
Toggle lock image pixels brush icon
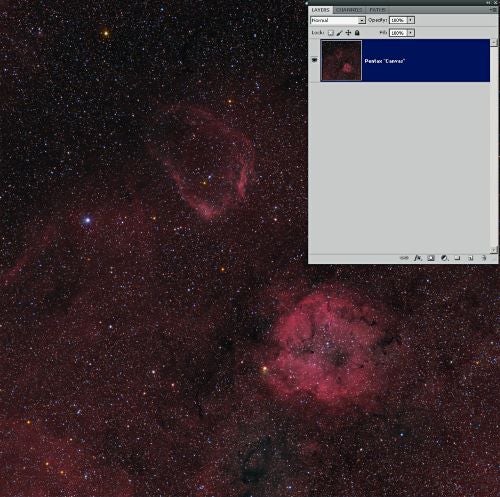[x=339, y=33]
